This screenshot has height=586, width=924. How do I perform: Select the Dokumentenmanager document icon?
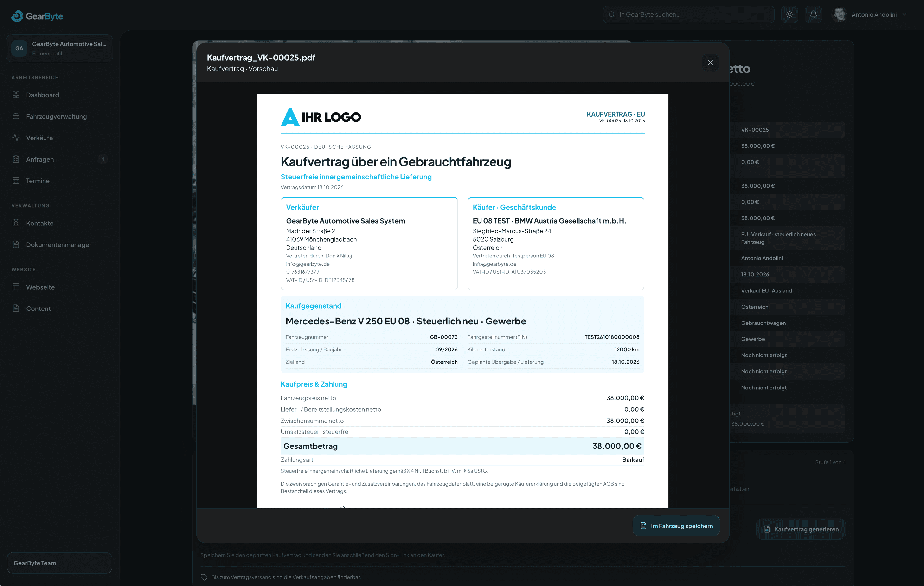[x=16, y=245]
